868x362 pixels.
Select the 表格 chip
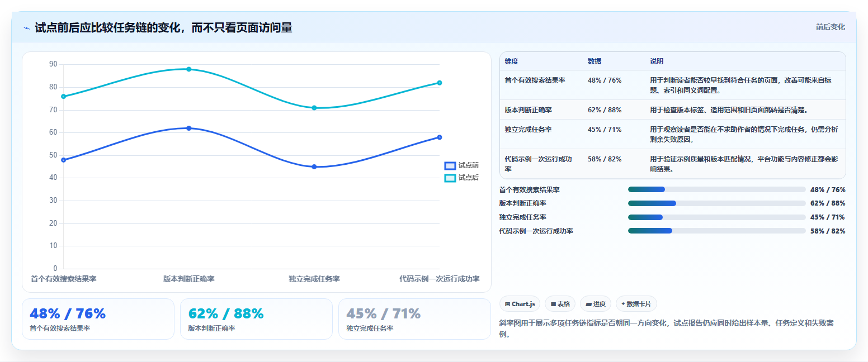(x=560, y=304)
